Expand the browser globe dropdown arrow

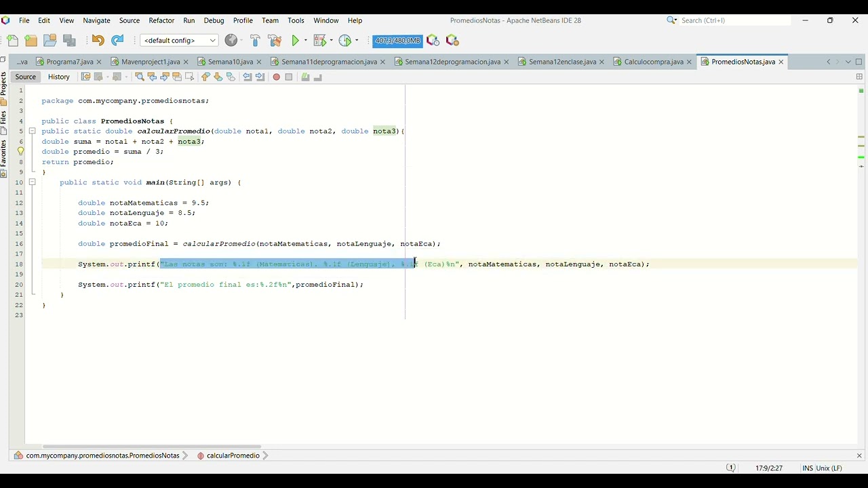(241, 41)
